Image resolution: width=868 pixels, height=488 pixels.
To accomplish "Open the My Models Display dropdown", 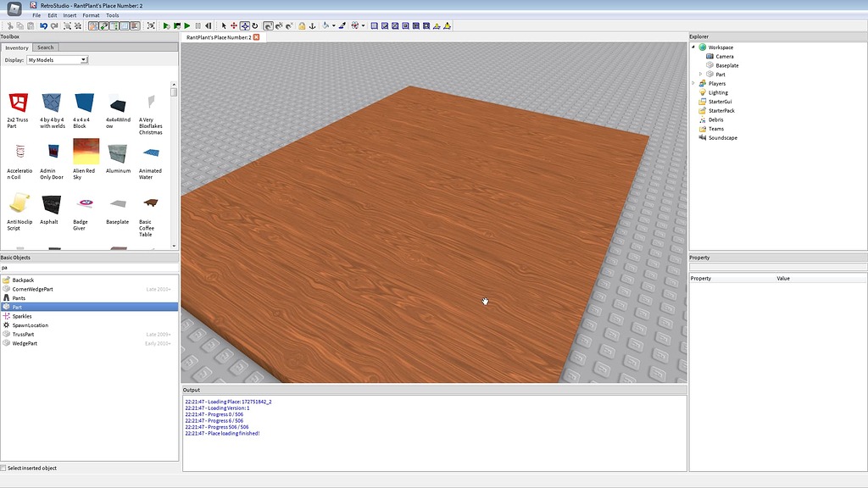I will pos(83,58).
